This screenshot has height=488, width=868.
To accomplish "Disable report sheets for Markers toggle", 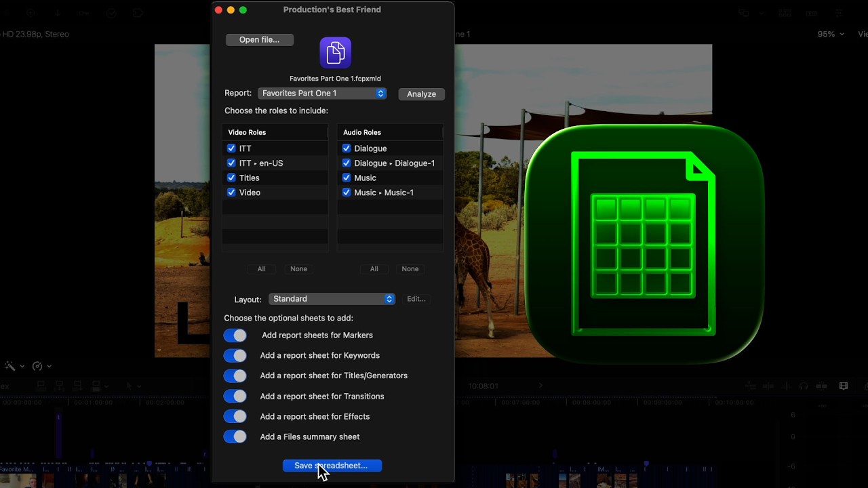I will [x=235, y=335].
